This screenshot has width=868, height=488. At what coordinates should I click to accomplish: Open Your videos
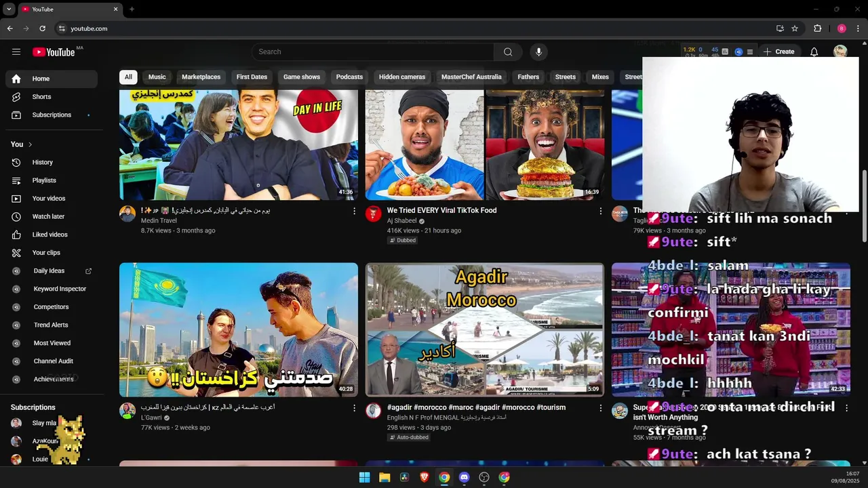click(x=52, y=199)
